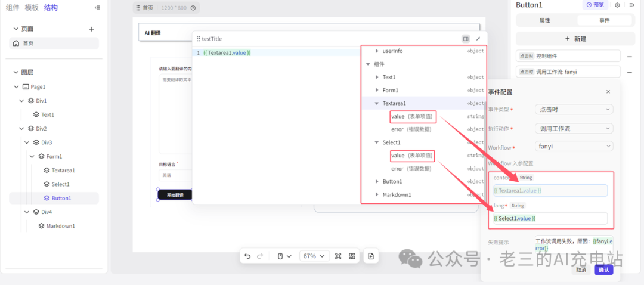Pick error (错误数据) under Textarea1
Image resolution: width=644 pixels, height=285 pixels.
[411, 129]
